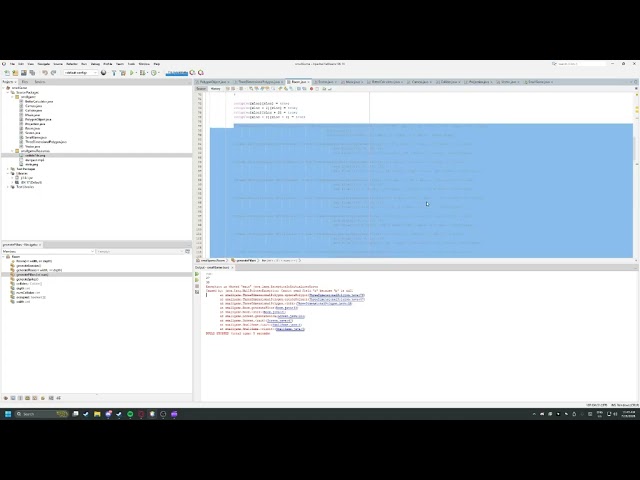Image resolution: width=640 pixels, height=480 pixels.
Task: Click the Clean and Build Project icon
Action: point(123,73)
